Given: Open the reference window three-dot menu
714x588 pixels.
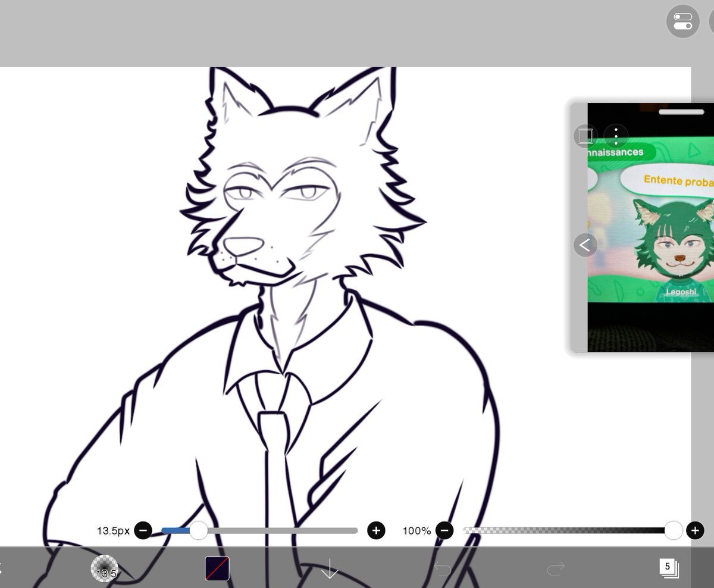Looking at the screenshot, I should tap(616, 136).
